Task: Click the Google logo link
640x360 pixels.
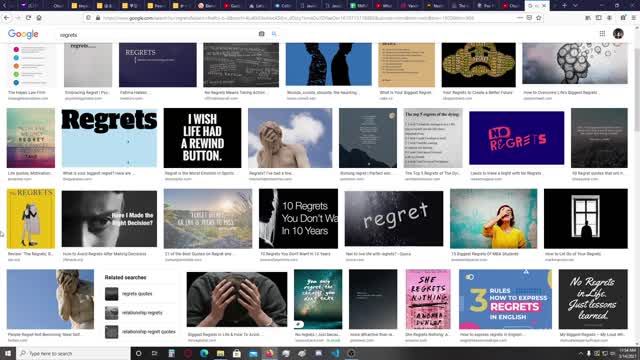Action: (x=23, y=34)
